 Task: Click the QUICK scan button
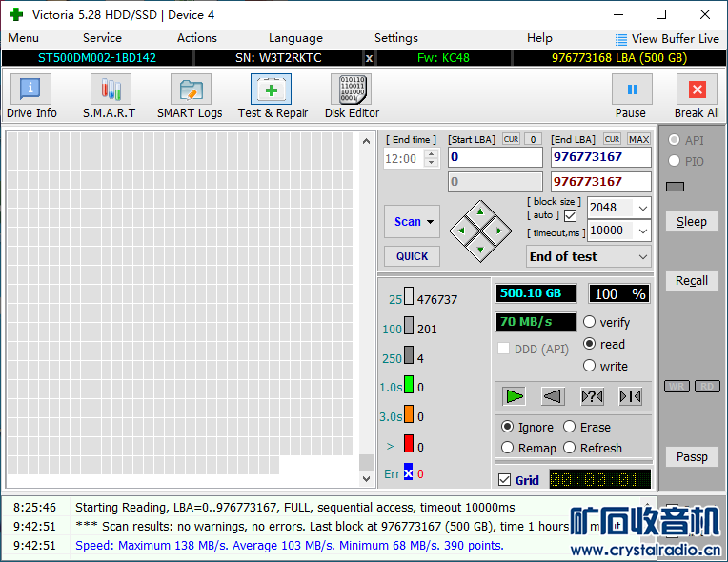point(412,256)
